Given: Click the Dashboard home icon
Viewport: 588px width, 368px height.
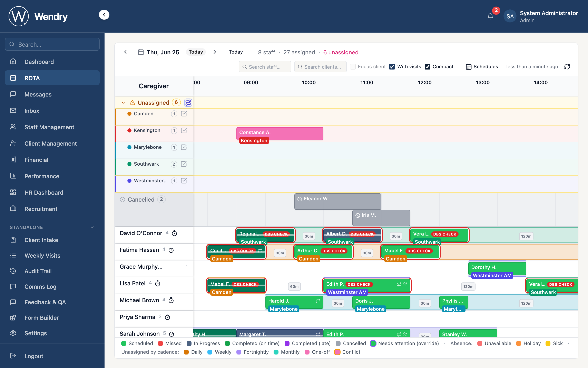Looking at the screenshot, I should coord(13,62).
